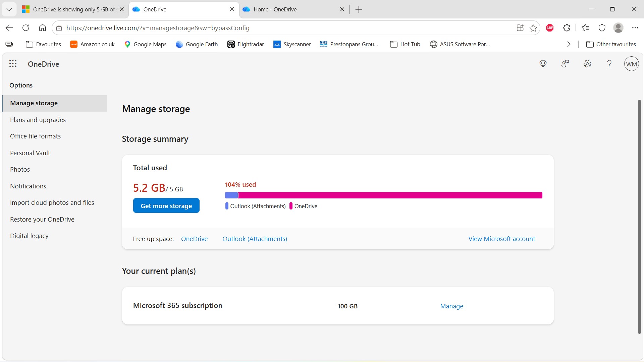Click the page vertical scrollbar
644x362 pixels.
[639, 217]
